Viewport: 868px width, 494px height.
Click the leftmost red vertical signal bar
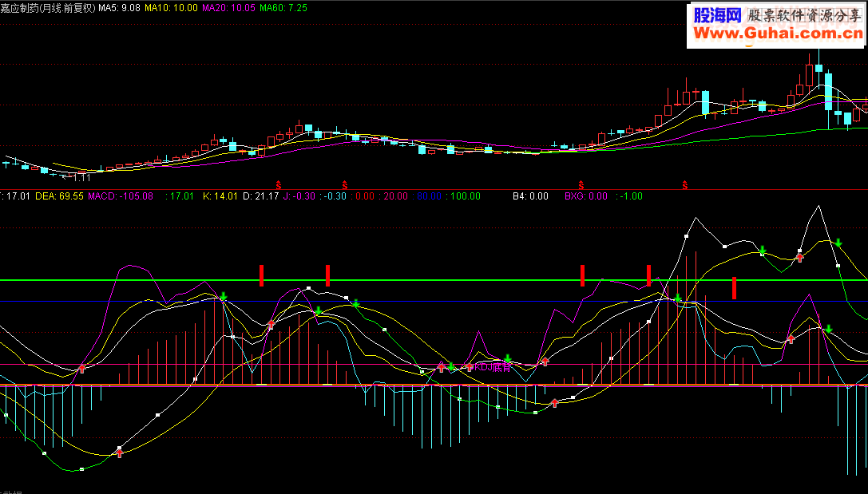(x=261, y=275)
